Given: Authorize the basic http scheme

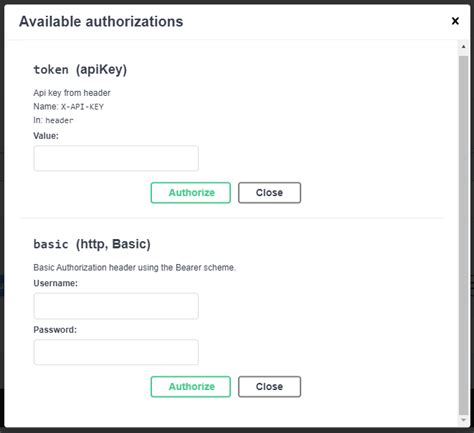Looking at the screenshot, I should tap(191, 387).
